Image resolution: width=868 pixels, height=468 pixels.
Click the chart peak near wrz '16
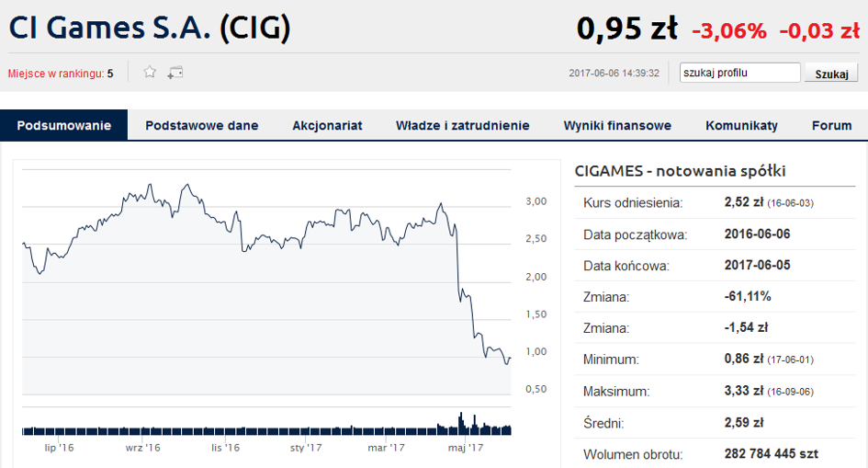[x=150, y=187]
